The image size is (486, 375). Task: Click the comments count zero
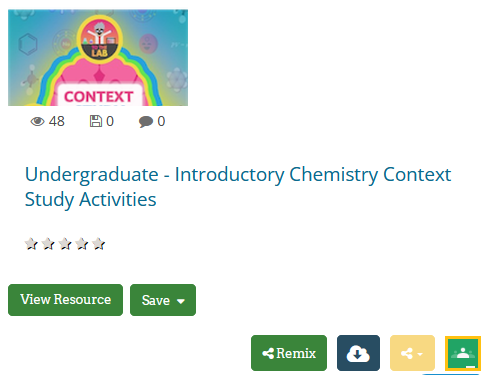click(161, 121)
